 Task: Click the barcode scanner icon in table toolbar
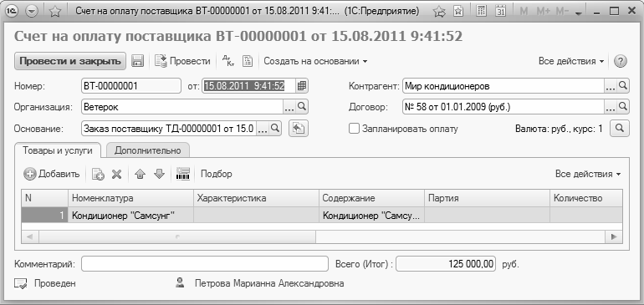tap(183, 174)
